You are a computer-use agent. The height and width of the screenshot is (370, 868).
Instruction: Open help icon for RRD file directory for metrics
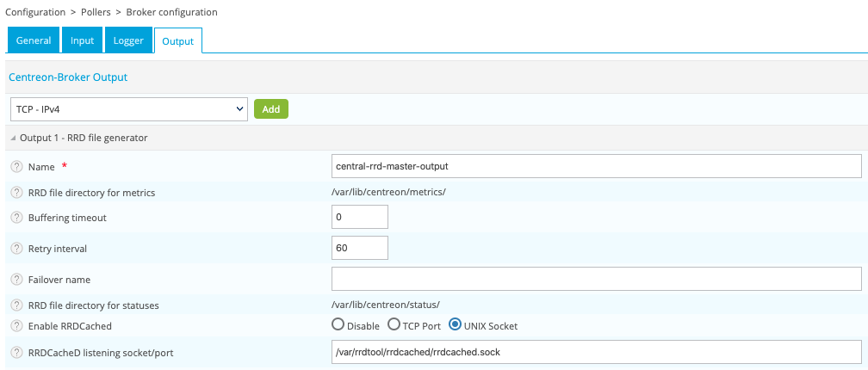(17, 193)
